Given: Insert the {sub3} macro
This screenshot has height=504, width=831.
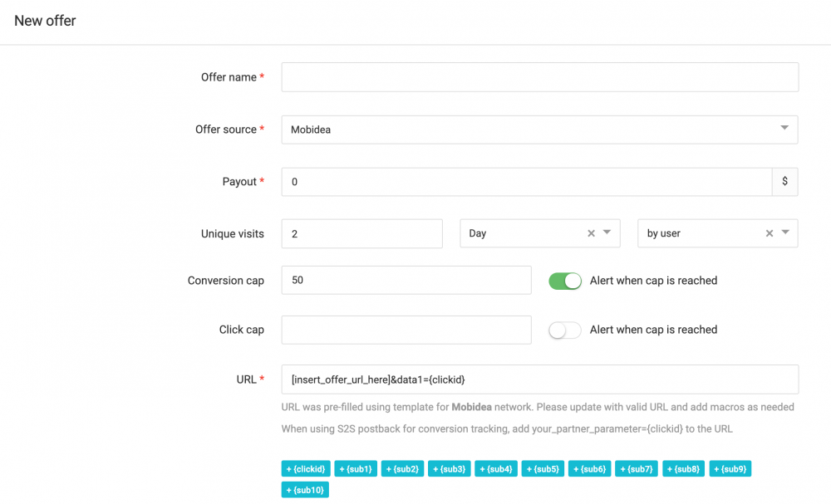Looking at the screenshot, I should 450,468.
